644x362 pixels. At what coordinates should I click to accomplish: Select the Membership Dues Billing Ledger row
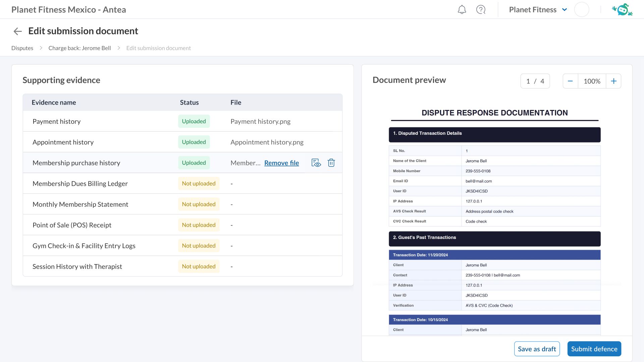coord(80,184)
